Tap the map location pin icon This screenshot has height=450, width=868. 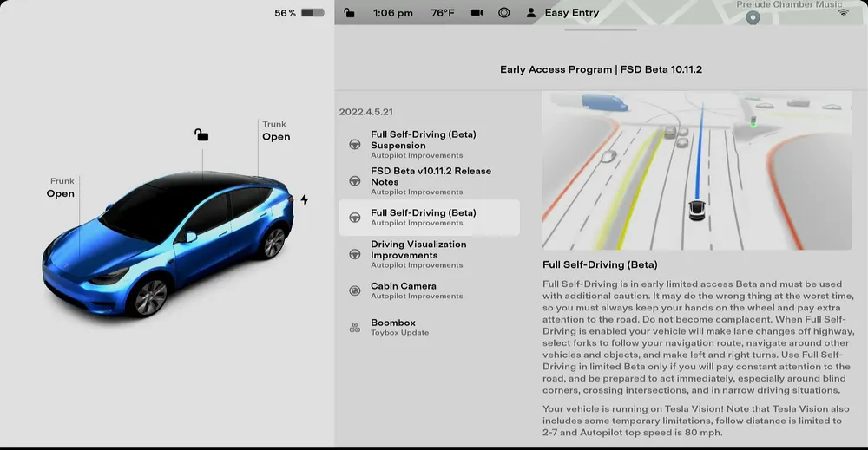[753, 17]
